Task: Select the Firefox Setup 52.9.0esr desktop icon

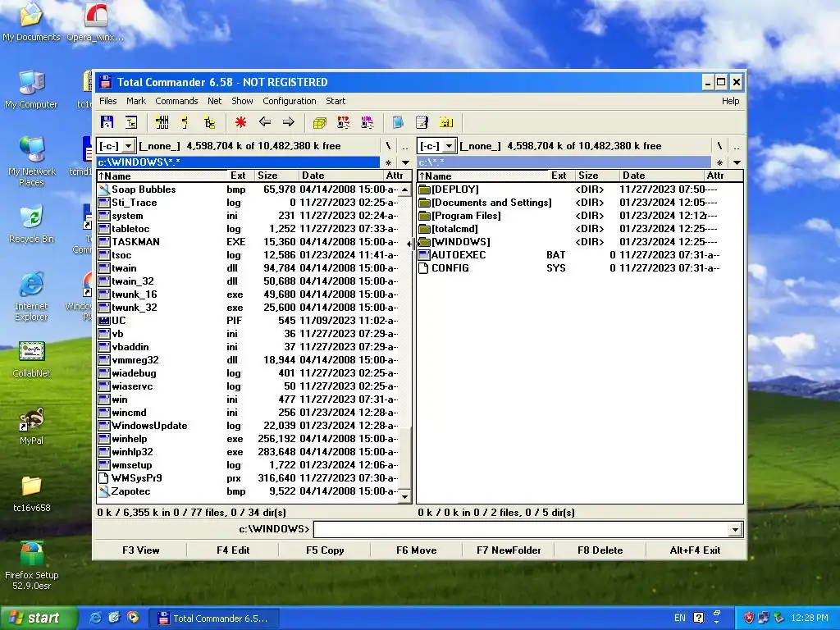Action: tap(32, 566)
